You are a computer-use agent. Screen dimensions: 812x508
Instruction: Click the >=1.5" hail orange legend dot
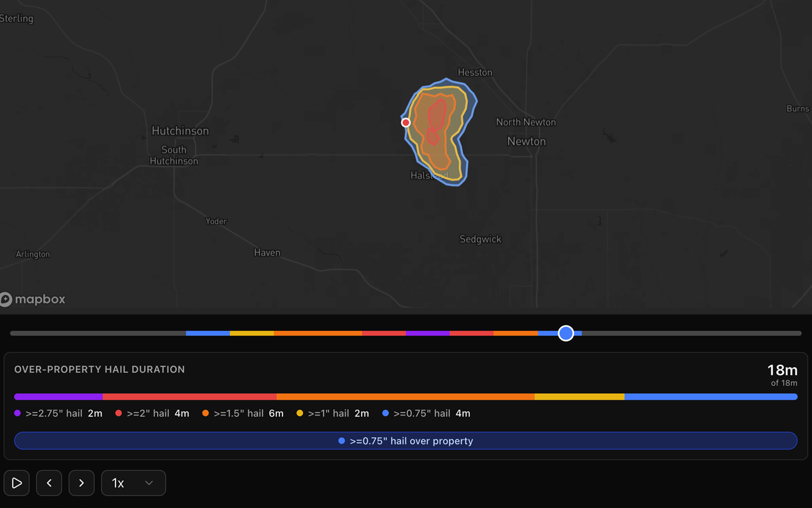(206, 413)
